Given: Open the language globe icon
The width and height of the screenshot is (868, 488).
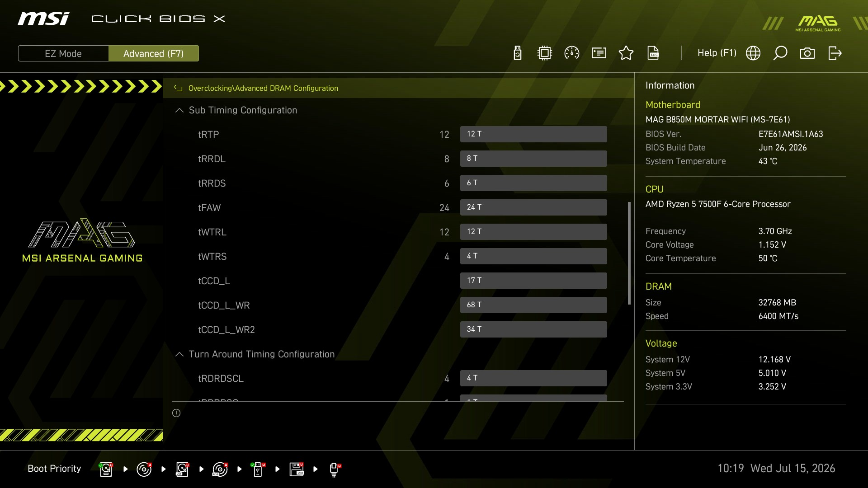Looking at the screenshot, I should 753,53.
